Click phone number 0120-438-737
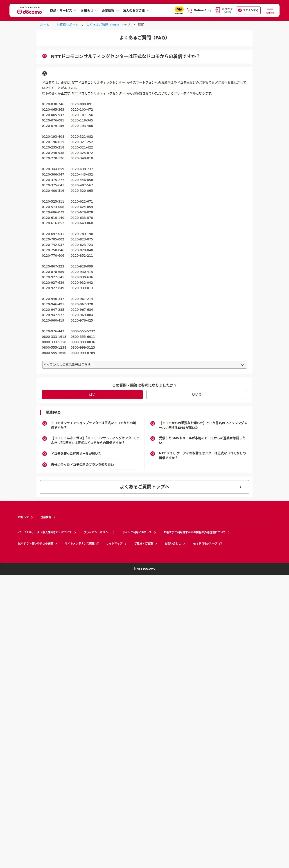Viewport: 289px width, 868px height. coord(82,169)
